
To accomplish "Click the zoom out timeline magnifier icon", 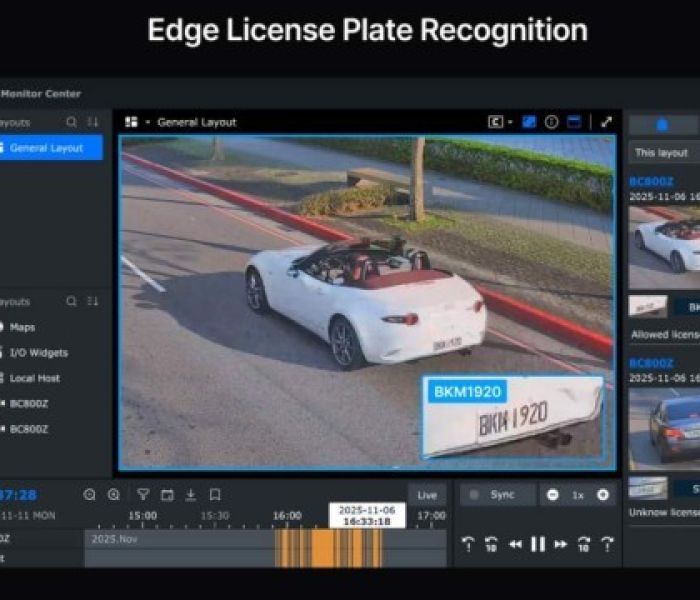I will tap(90, 494).
